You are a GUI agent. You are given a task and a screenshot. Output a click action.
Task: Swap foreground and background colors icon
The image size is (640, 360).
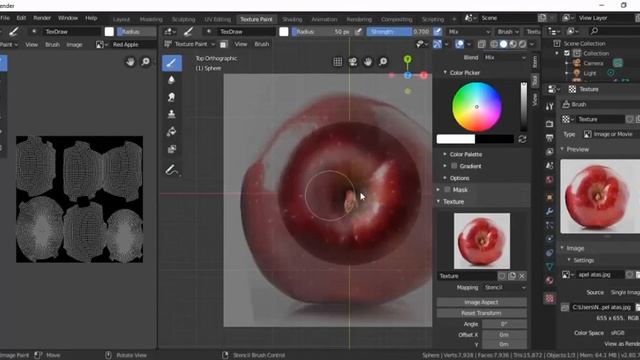pyautogui.click(x=522, y=139)
